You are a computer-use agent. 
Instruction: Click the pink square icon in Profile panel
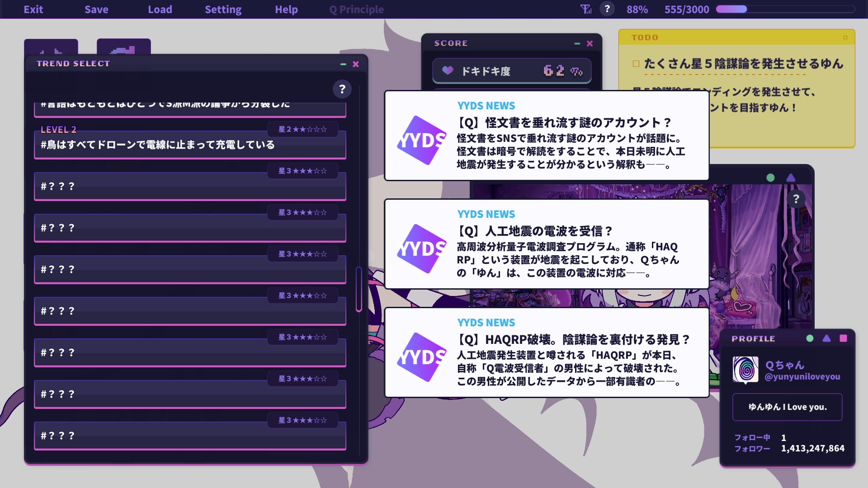[x=843, y=338]
